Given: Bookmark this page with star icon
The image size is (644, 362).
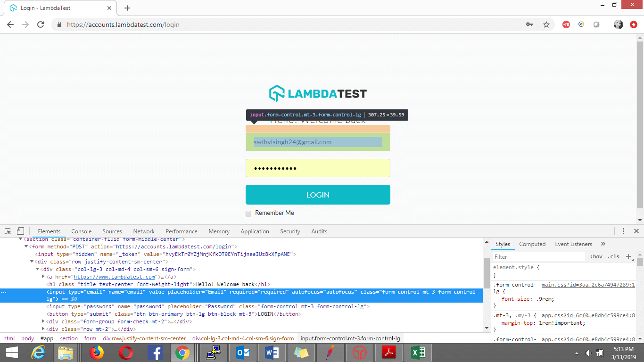Looking at the screenshot, I should (x=546, y=25).
